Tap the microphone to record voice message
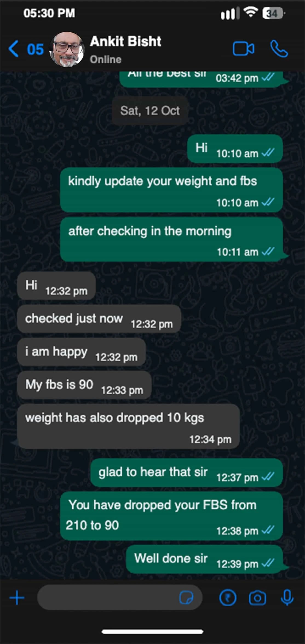 click(x=287, y=598)
